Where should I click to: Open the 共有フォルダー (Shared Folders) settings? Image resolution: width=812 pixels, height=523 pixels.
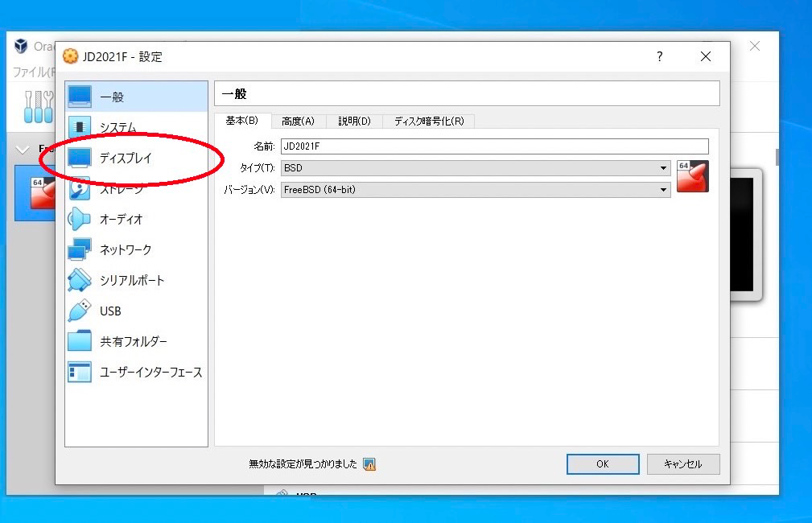(133, 341)
